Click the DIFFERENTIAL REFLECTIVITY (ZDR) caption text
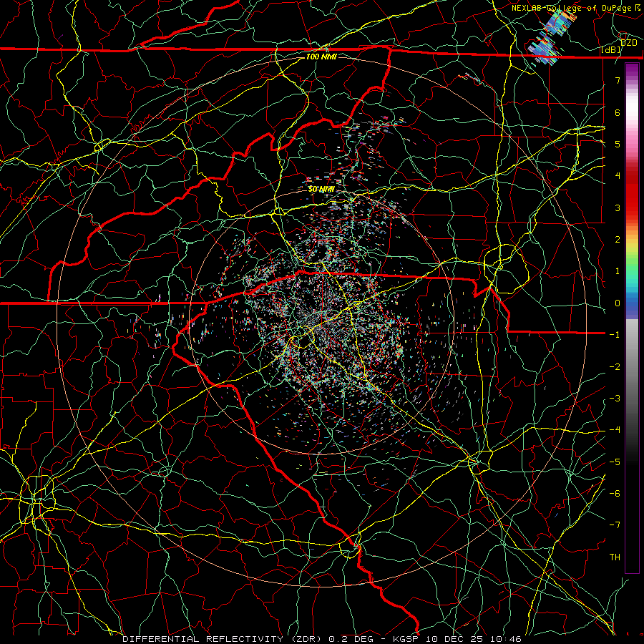644x644 pixels. click(223, 639)
